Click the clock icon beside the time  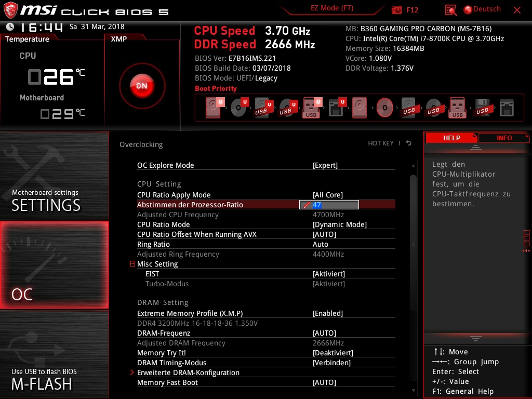point(10,26)
